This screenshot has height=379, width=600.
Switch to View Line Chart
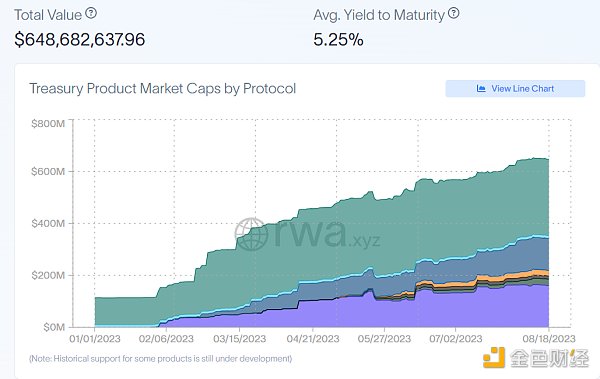pos(515,88)
